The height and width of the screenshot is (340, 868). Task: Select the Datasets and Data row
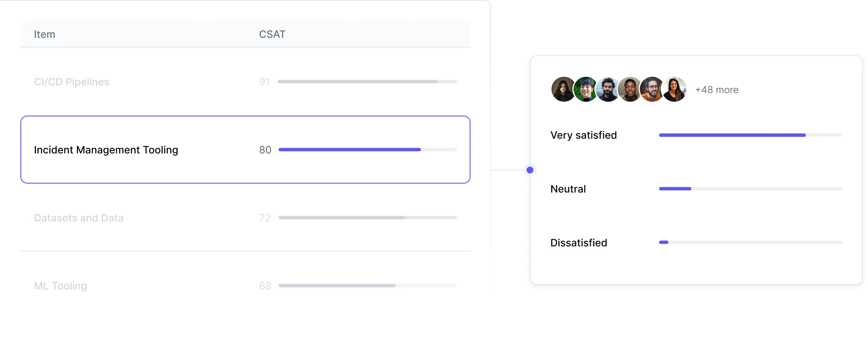(x=78, y=218)
